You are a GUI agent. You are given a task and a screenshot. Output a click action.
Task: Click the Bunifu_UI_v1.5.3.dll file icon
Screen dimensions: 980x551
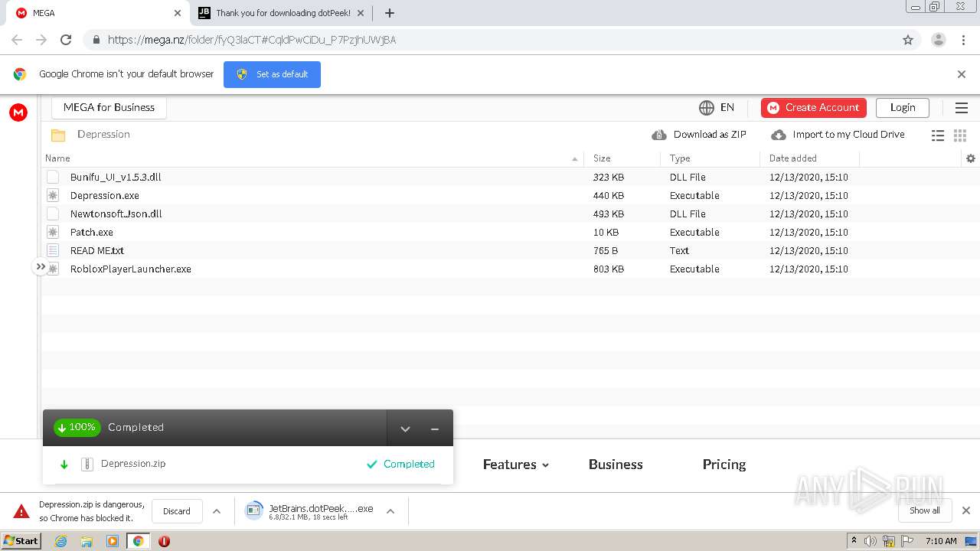pyautogui.click(x=53, y=177)
